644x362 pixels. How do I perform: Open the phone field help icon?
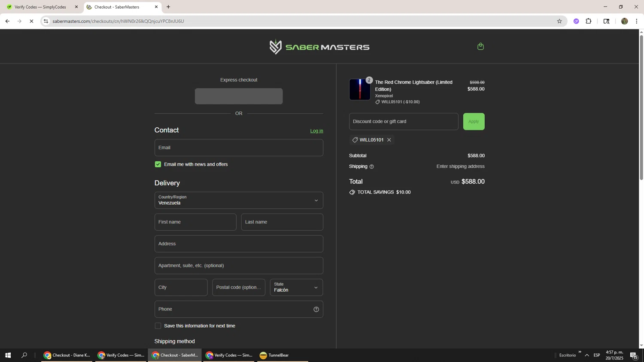coord(316,309)
